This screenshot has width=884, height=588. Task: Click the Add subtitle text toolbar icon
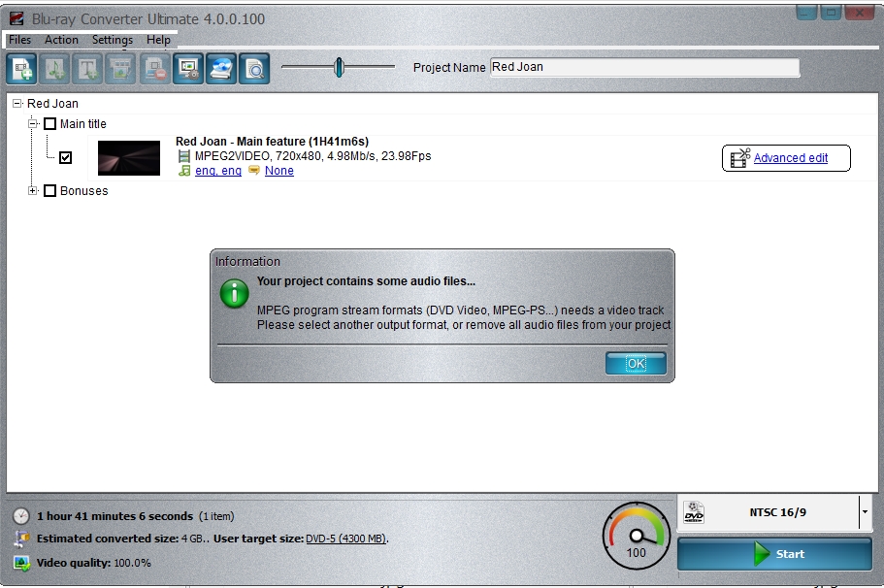pos(87,69)
